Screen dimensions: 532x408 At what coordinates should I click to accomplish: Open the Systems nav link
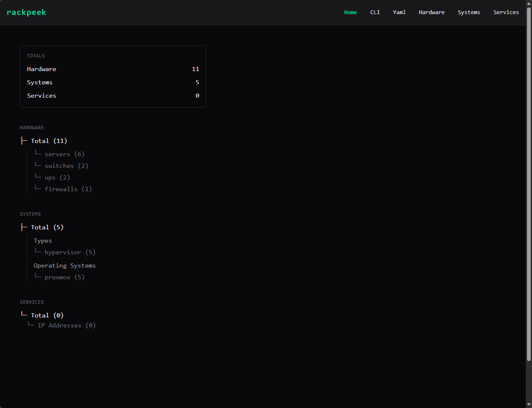coord(469,12)
